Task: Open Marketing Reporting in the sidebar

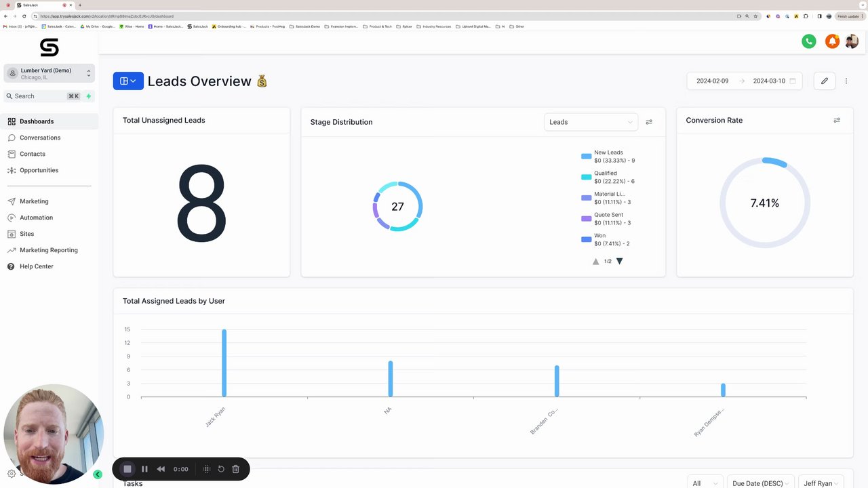Action: [x=50, y=250]
